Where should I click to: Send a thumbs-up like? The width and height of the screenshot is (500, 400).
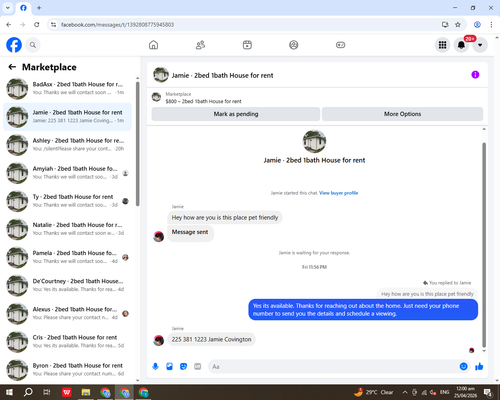479,367
